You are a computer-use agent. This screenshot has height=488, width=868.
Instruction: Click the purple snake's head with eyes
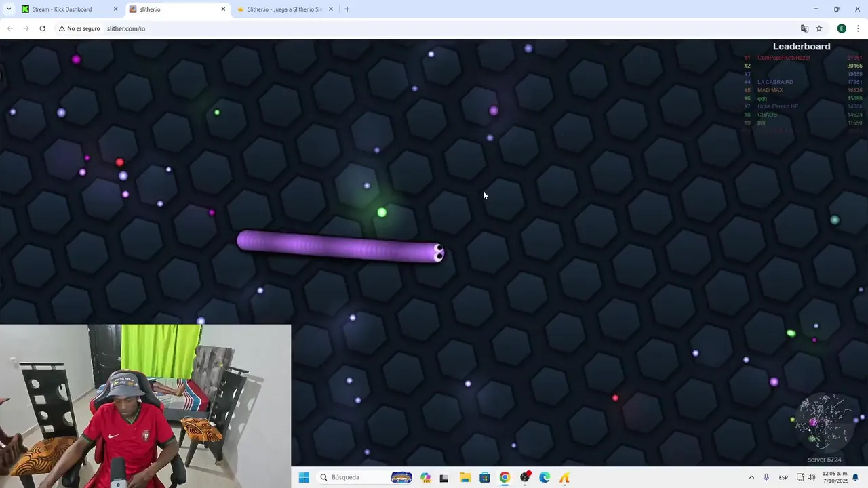tap(437, 253)
